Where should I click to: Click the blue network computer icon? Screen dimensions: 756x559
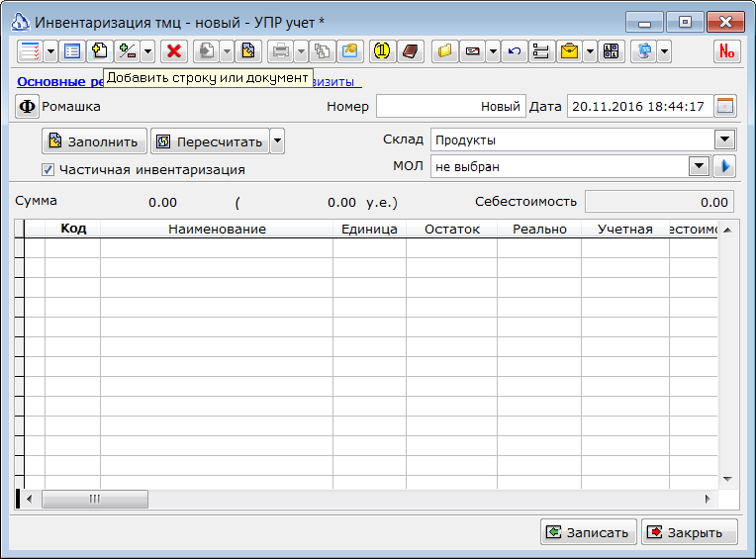point(644,51)
